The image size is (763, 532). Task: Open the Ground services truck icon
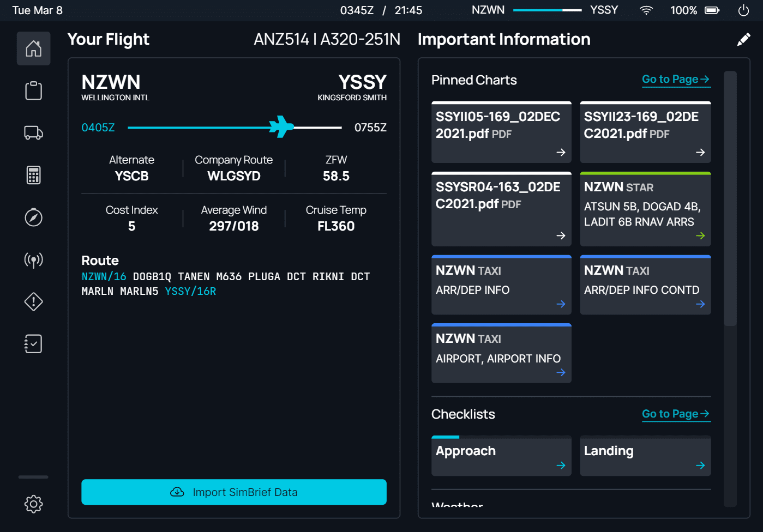34,133
